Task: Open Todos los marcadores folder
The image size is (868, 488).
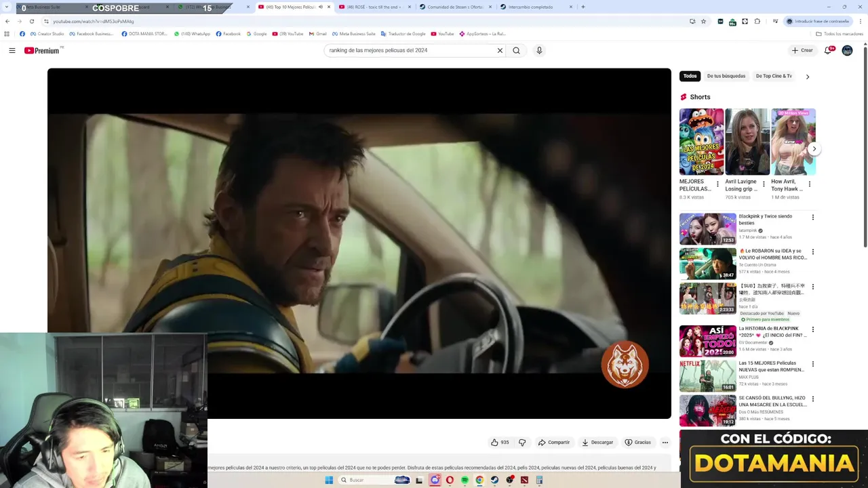Action: click(840, 34)
